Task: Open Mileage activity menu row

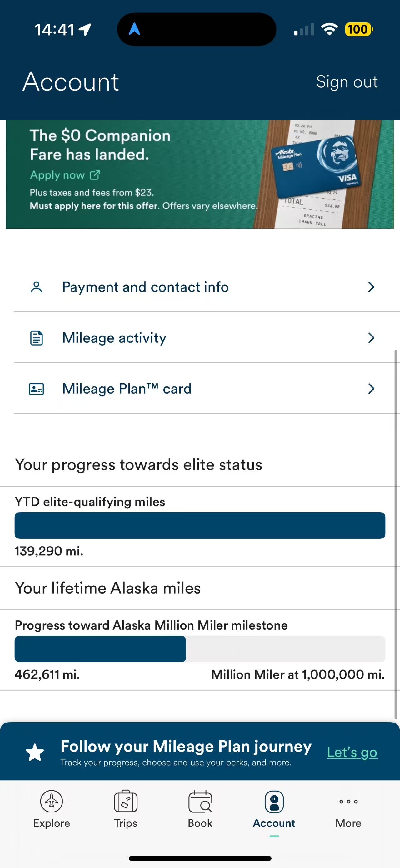Action: 202,338
